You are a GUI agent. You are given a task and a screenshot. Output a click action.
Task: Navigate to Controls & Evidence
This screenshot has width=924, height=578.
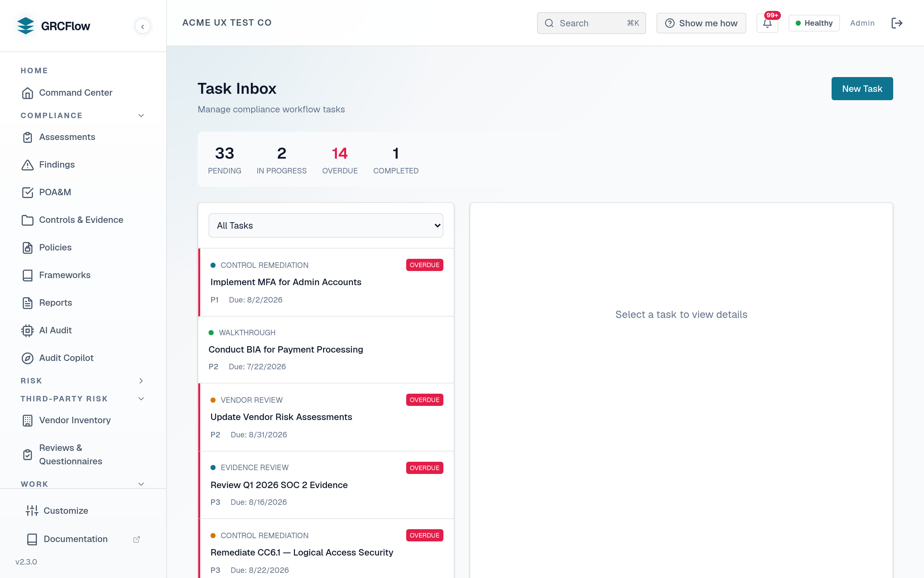83,220
